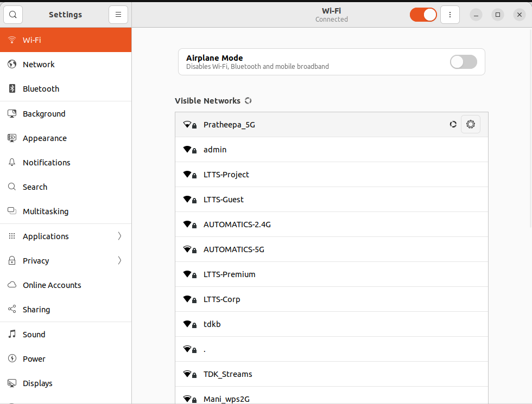Click the Sound music note icon
The height and width of the screenshot is (404, 532).
pos(12,335)
